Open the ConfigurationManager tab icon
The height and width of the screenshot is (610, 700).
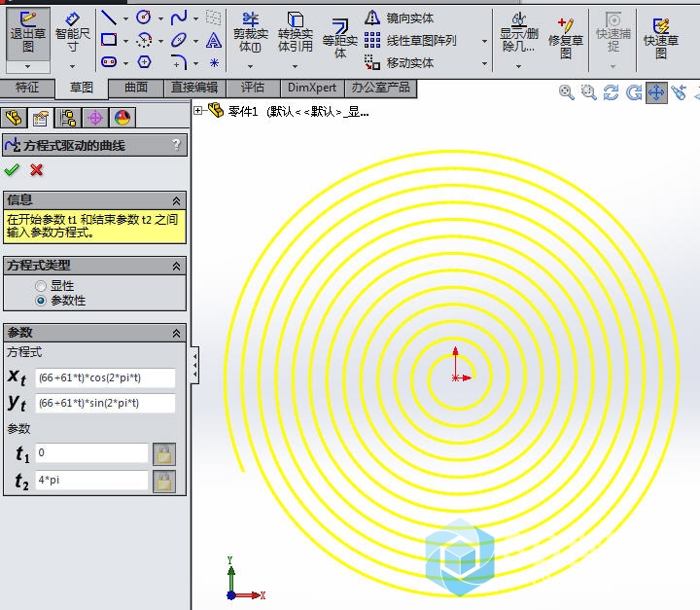[x=68, y=118]
